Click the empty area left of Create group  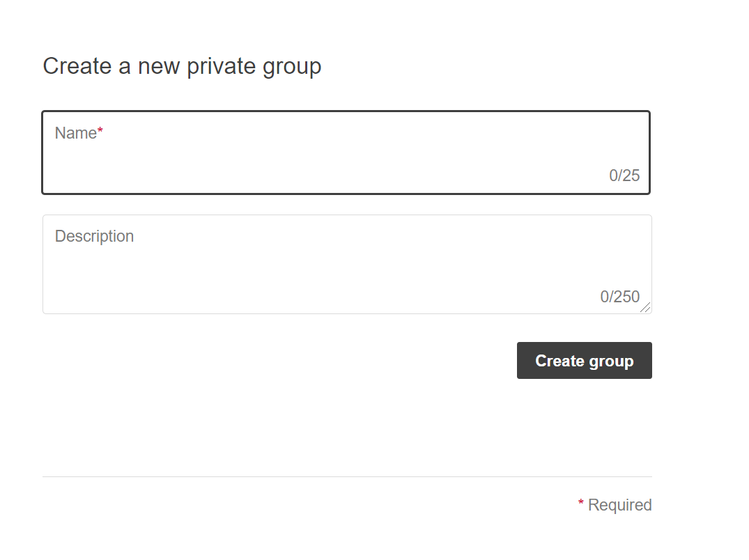[279, 361]
